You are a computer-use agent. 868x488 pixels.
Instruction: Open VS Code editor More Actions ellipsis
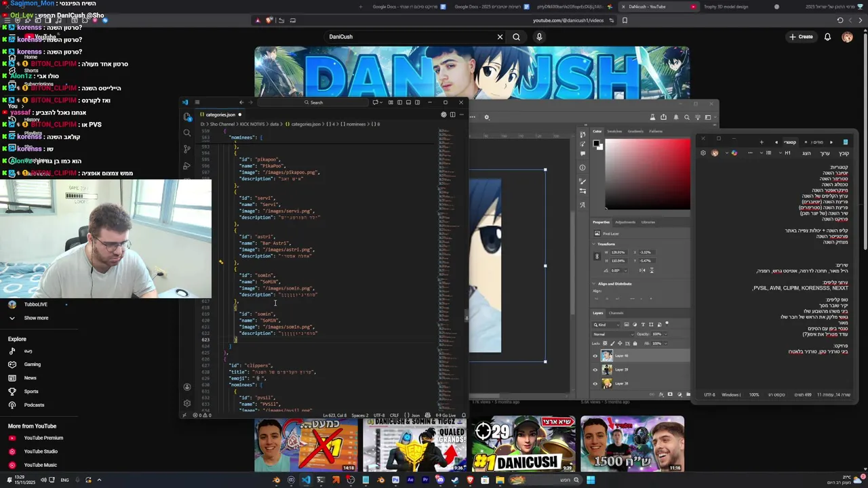(x=461, y=115)
